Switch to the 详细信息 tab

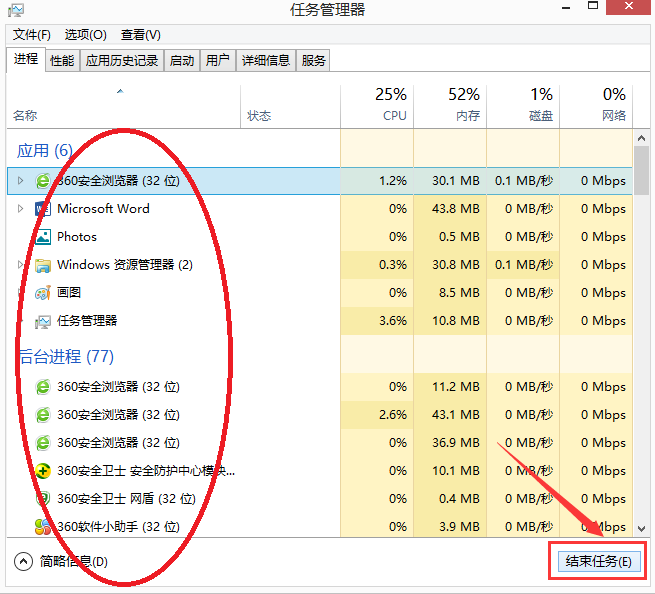tap(266, 61)
